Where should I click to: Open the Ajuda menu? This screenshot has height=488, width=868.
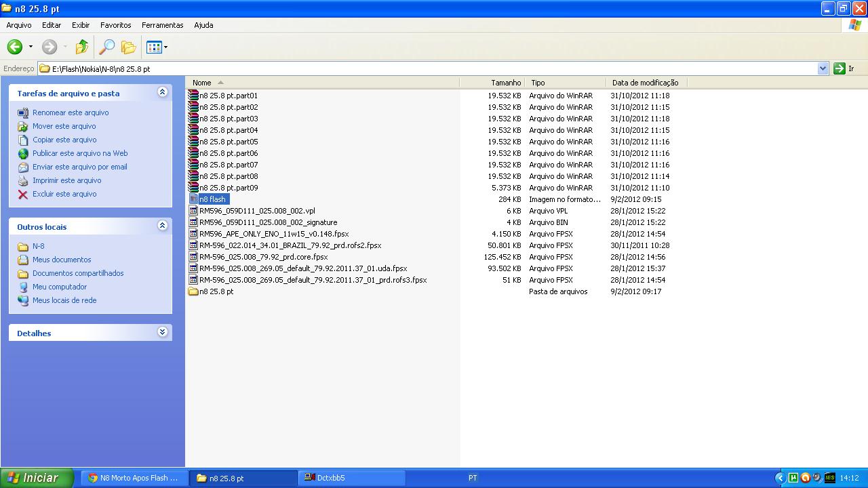(203, 25)
